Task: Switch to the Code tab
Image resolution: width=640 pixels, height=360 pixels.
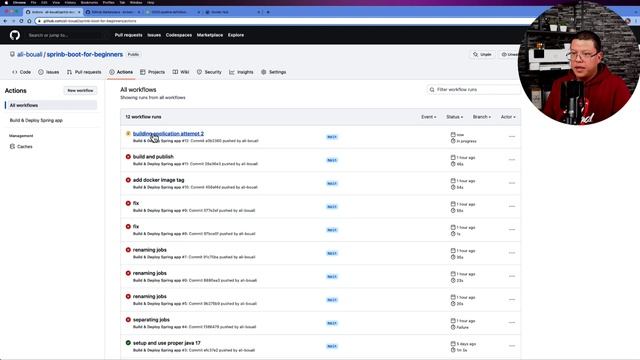Action: point(22,72)
